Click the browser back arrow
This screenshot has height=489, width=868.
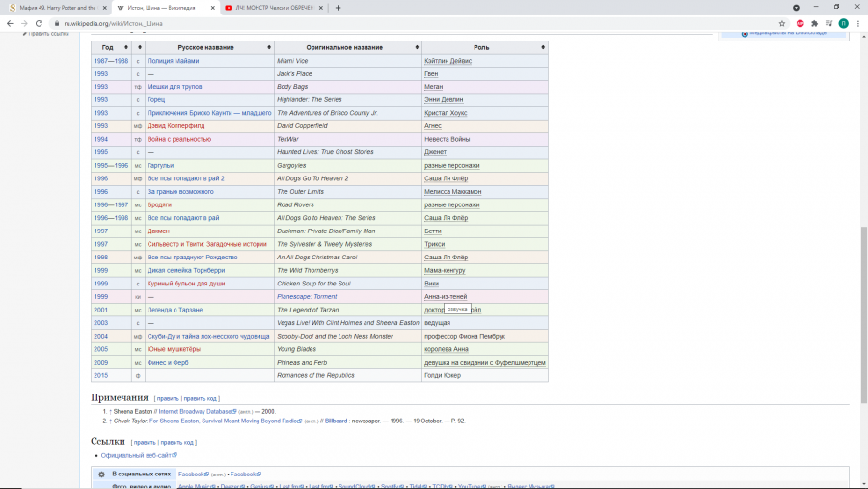(10, 23)
